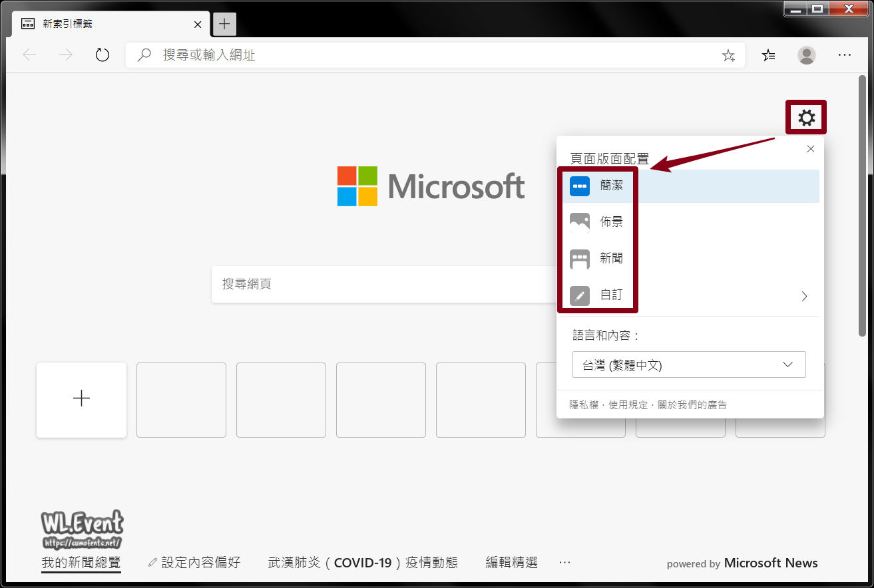Select the 新索引標籤 tab
Image resolution: width=874 pixels, height=588 pixels.
[x=110, y=24]
